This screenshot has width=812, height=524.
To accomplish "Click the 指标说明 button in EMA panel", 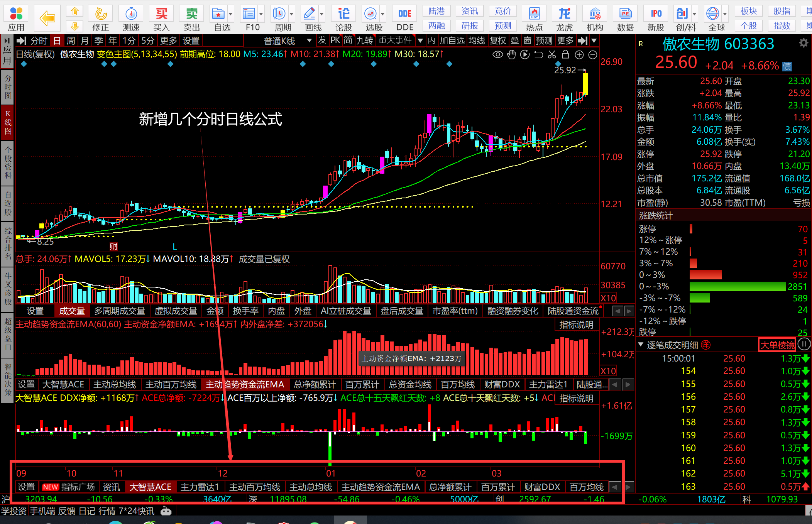I will [x=576, y=325].
